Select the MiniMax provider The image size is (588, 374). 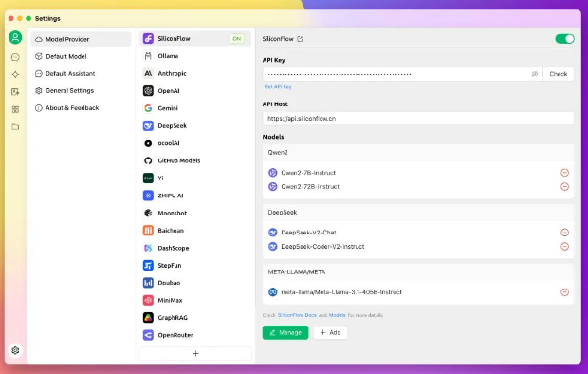point(195,300)
